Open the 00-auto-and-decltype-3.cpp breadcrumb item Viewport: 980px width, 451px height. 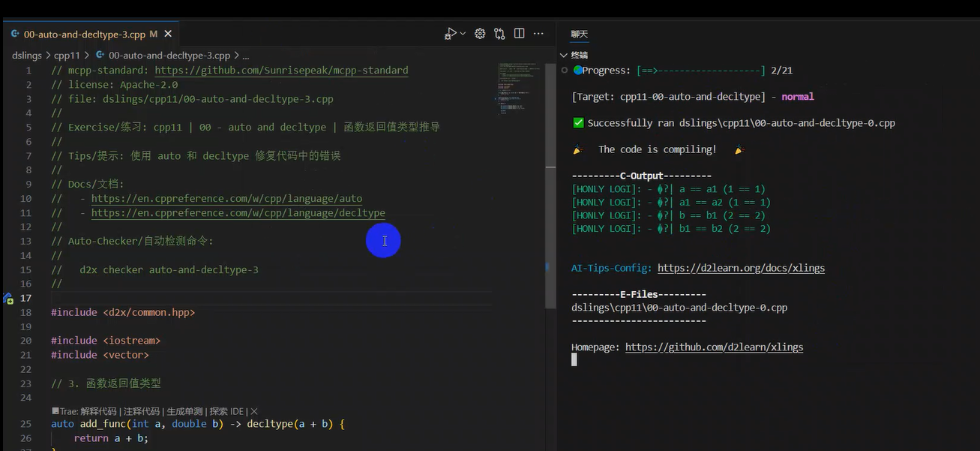point(169,56)
